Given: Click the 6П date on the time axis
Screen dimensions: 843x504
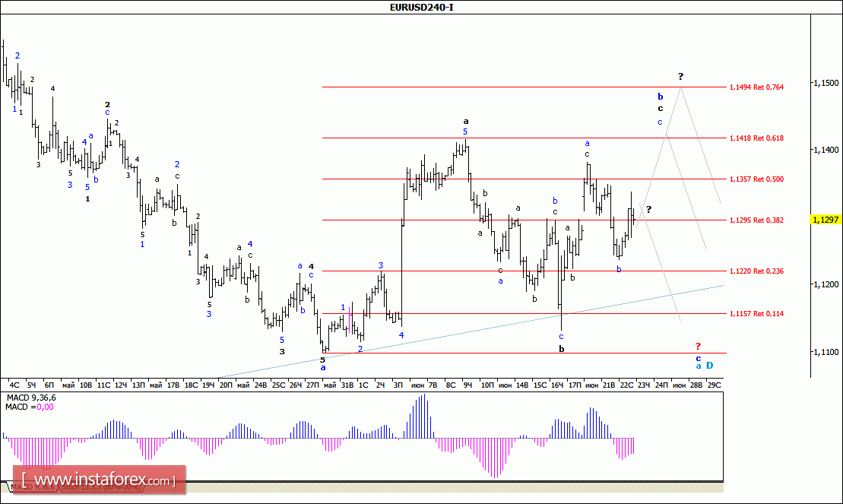Looking at the screenshot, I should coord(49,385).
